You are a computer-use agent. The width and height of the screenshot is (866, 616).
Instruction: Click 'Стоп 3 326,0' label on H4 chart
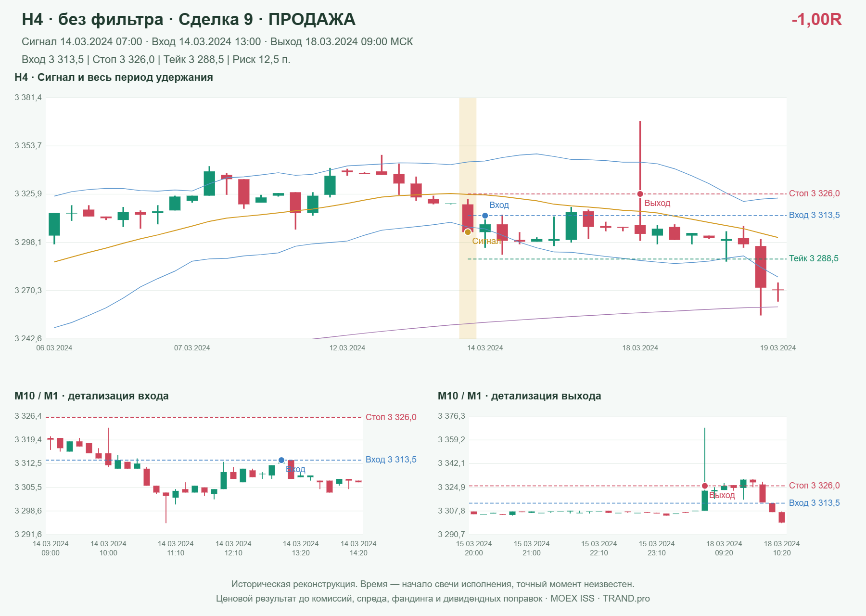point(814,193)
